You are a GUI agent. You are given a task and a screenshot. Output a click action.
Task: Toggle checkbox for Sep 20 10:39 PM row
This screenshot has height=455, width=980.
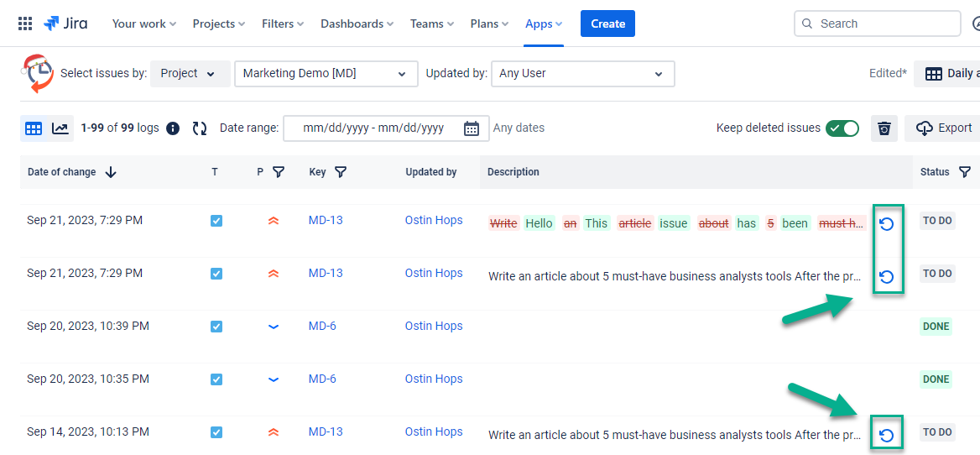point(216,327)
